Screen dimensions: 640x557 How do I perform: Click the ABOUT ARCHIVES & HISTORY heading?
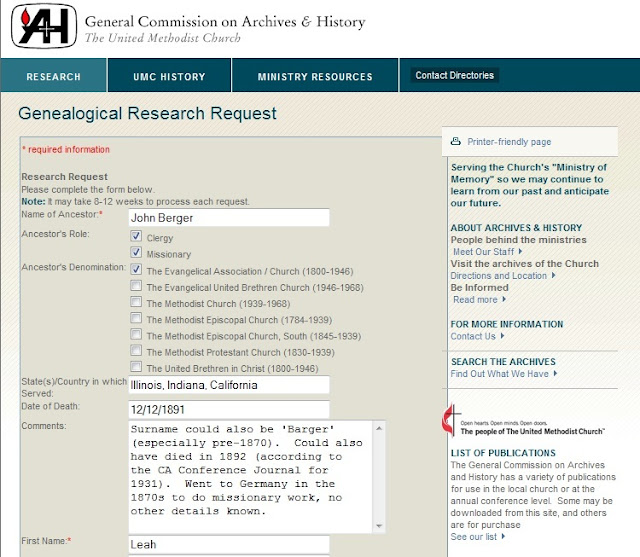tap(516, 228)
